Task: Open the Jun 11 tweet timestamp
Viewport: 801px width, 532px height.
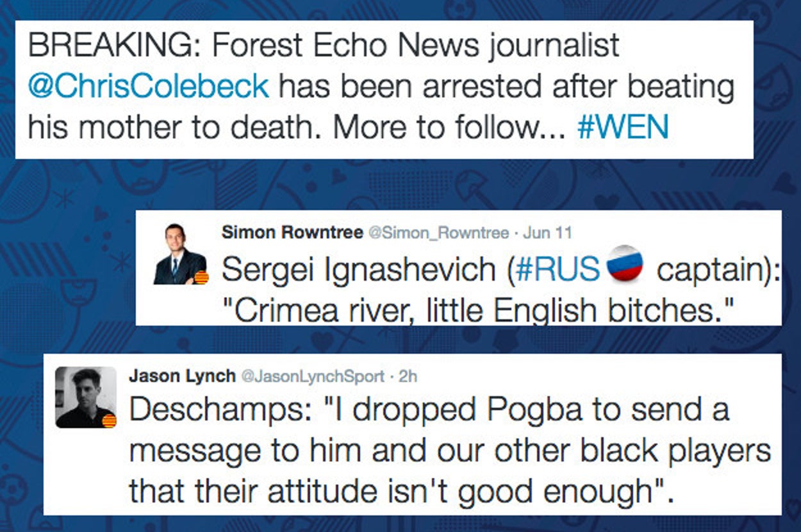Action: [x=547, y=233]
